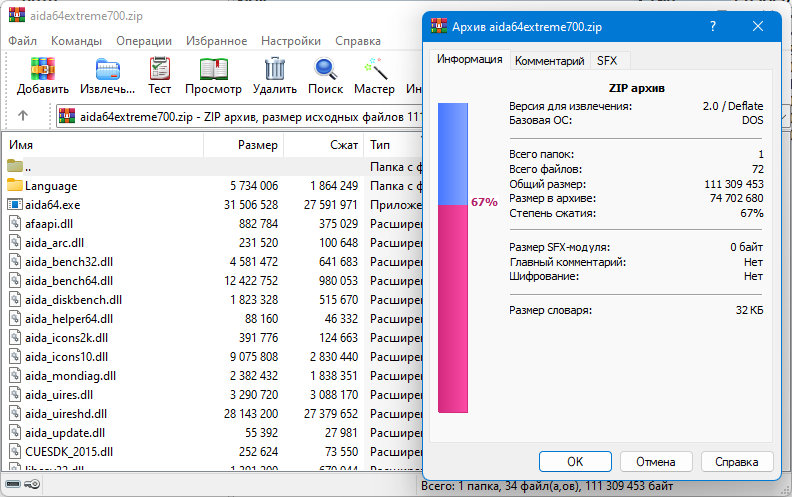Click the aida_icons10.dll file icon
Screen dimensions: 792x497
(x=15, y=357)
